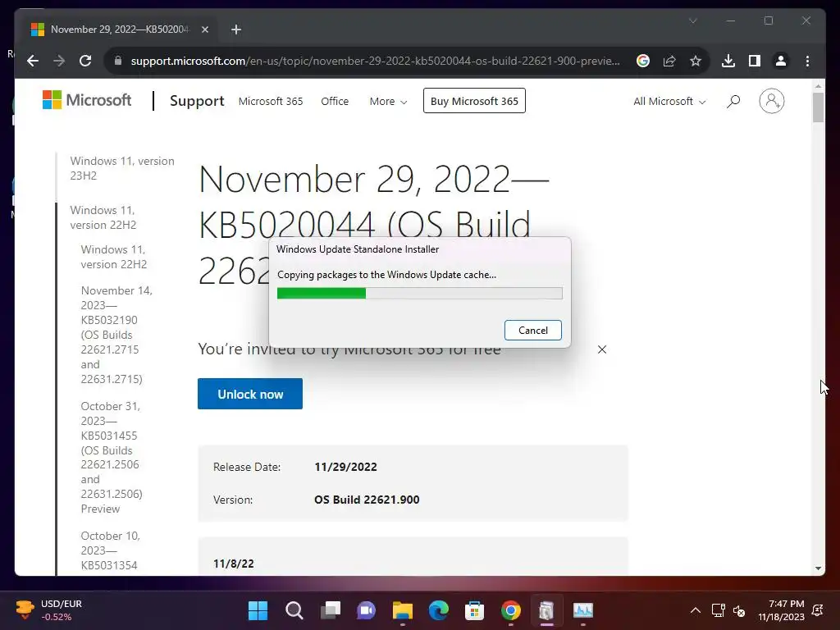840x630 pixels.
Task: Close the November 29, 2022 KB5020044 tab
Action: pos(204,30)
